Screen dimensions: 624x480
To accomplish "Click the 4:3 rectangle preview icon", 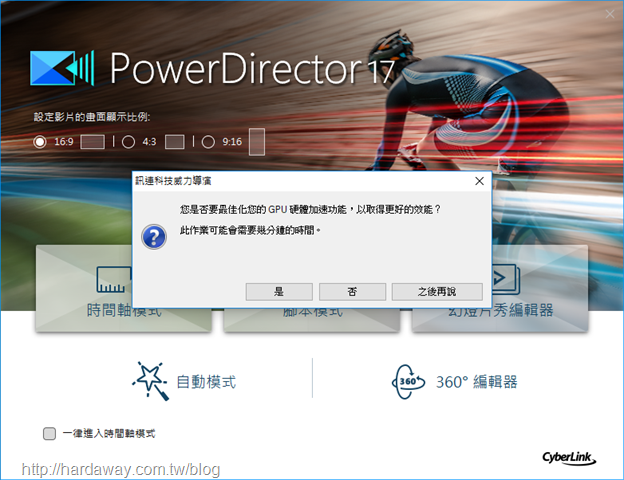I will pos(175,142).
